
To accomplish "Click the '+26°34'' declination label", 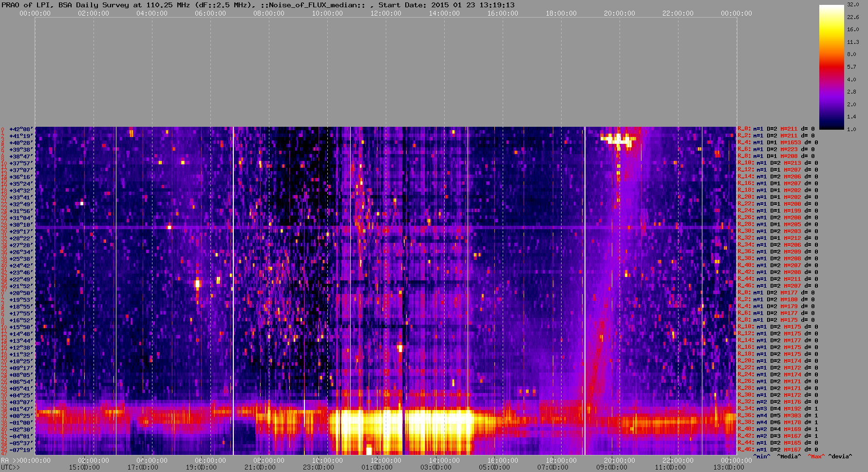I will coord(21,252).
